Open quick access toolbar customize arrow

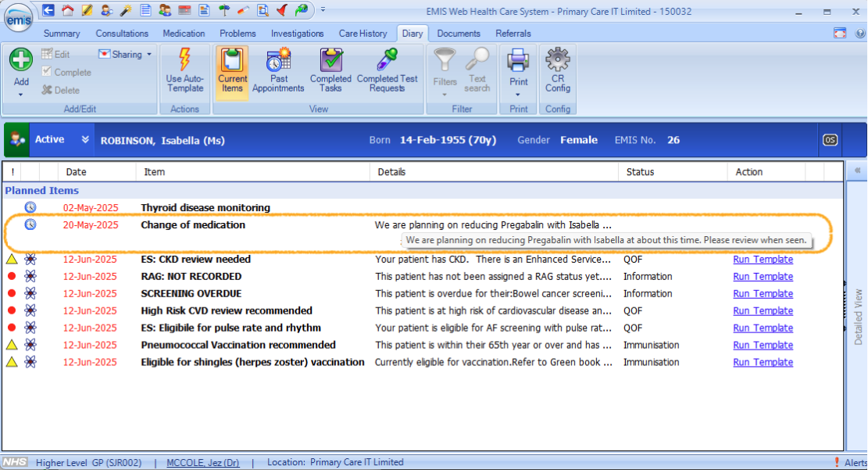(323, 10)
